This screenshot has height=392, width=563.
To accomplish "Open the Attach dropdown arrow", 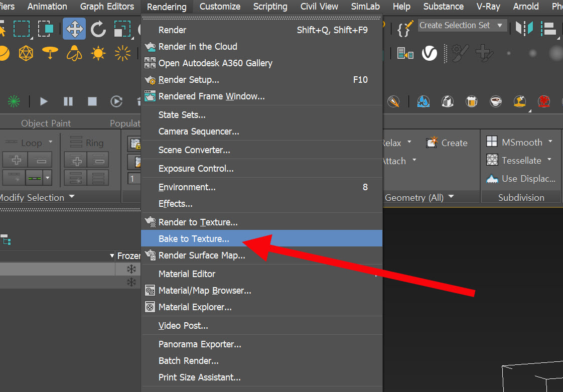I will 414,160.
